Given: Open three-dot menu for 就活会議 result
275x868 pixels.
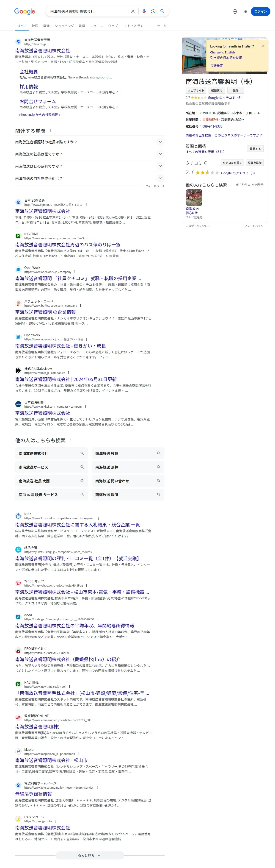Looking at the screenshot, I should (95, 552).
